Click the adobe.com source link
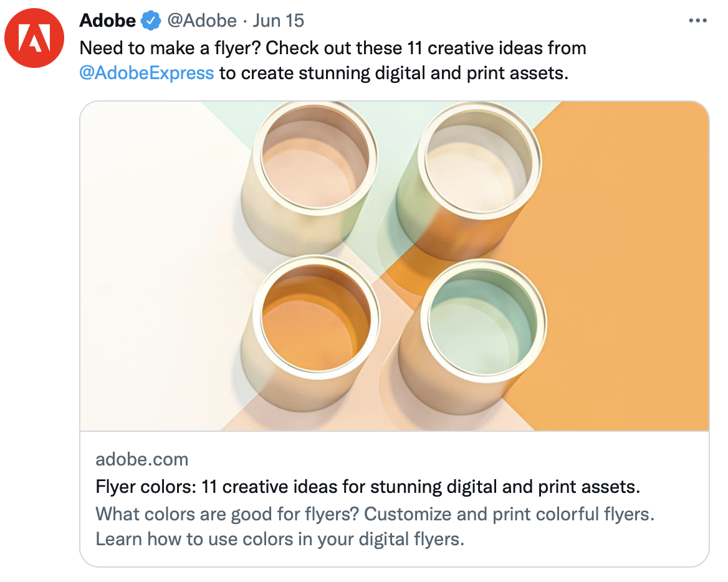 click(x=141, y=459)
